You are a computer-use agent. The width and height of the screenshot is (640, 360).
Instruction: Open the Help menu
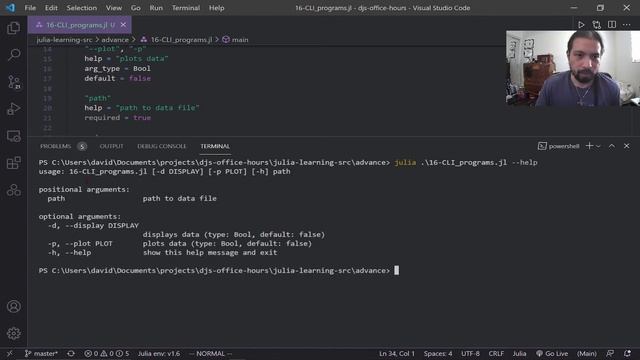[216, 8]
